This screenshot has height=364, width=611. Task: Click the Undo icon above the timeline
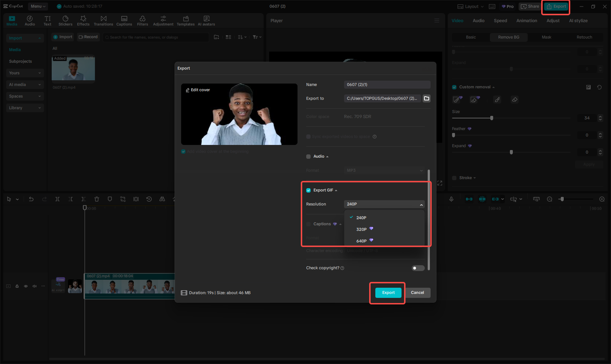pos(31,199)
